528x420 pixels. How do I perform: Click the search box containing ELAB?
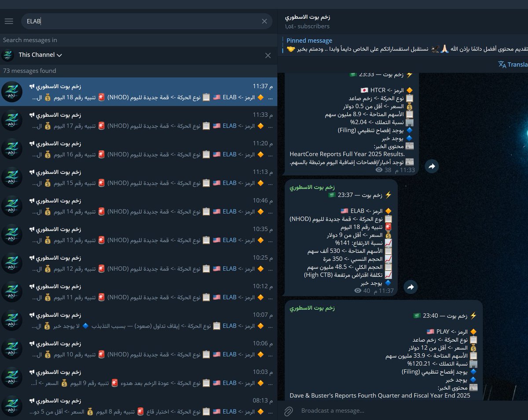(x=132, y=21)
